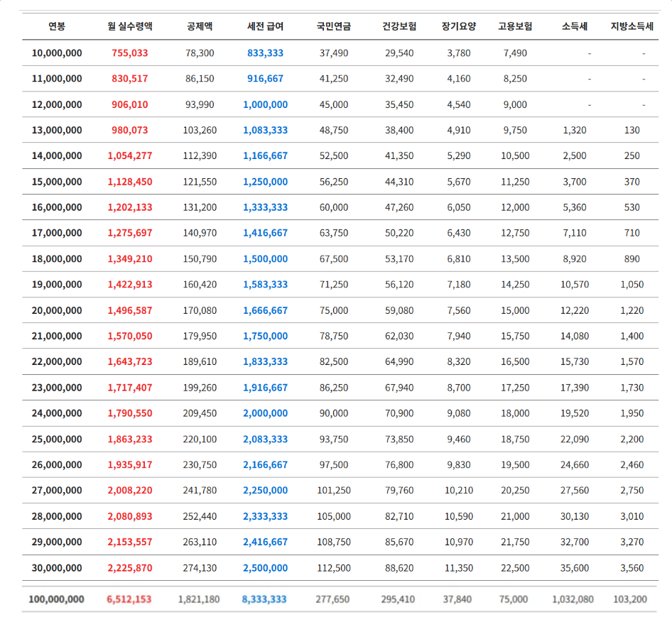Viewport: 672px width, 622px height.
Task: Select the 28,000,000 salary cell
Action: [x=57, y=517]
